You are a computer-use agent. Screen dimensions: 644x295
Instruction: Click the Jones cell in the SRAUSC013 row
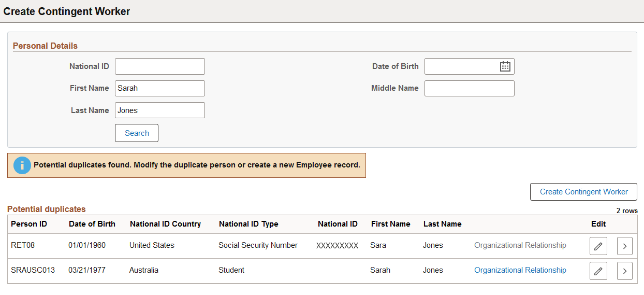coord(433,270)
